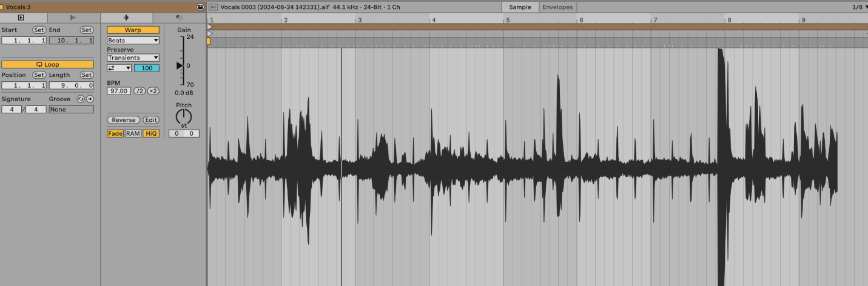
Task: Switch to the Envelopes tab
Action: (x=556, y=7)
